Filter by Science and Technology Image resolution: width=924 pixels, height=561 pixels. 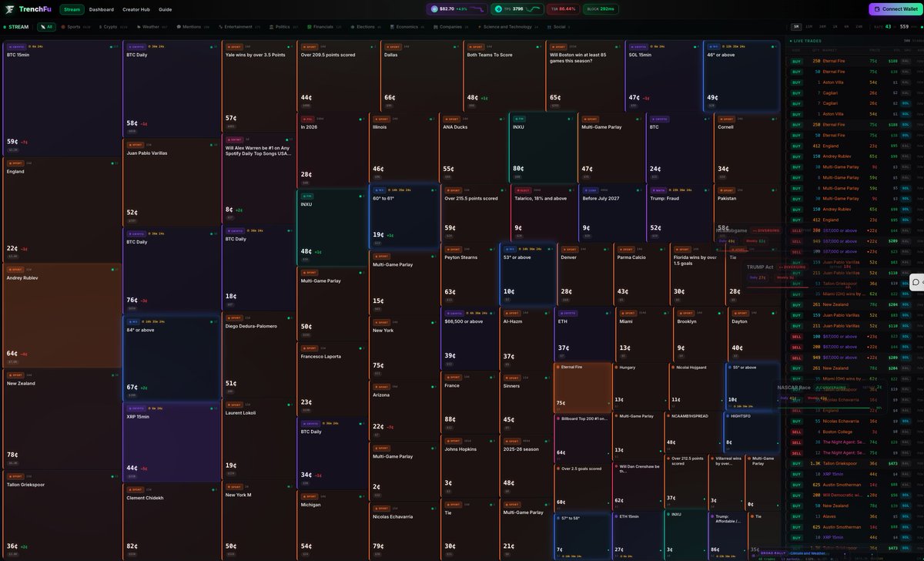[x=508, y=27]
